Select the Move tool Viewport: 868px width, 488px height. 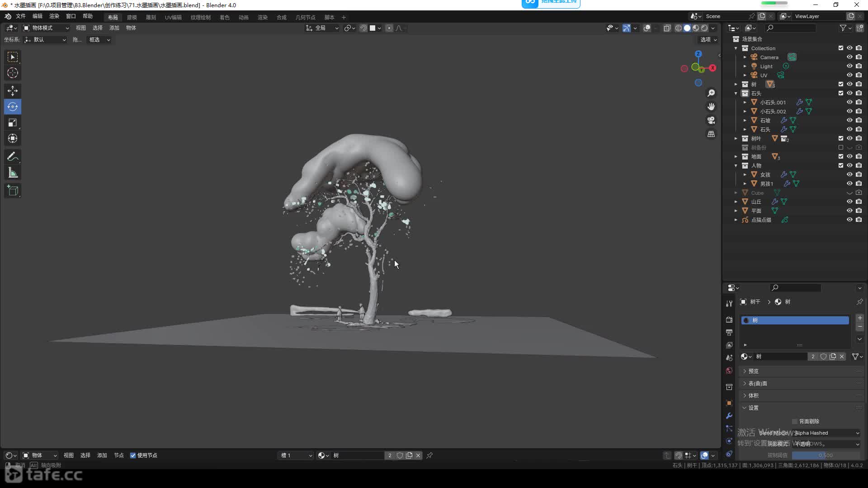[13, 91]
